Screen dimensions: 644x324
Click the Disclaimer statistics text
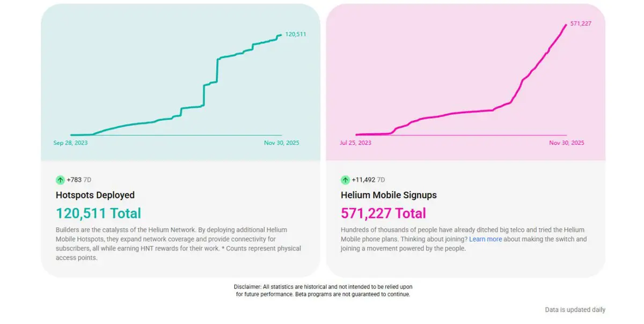click(323, 291)
